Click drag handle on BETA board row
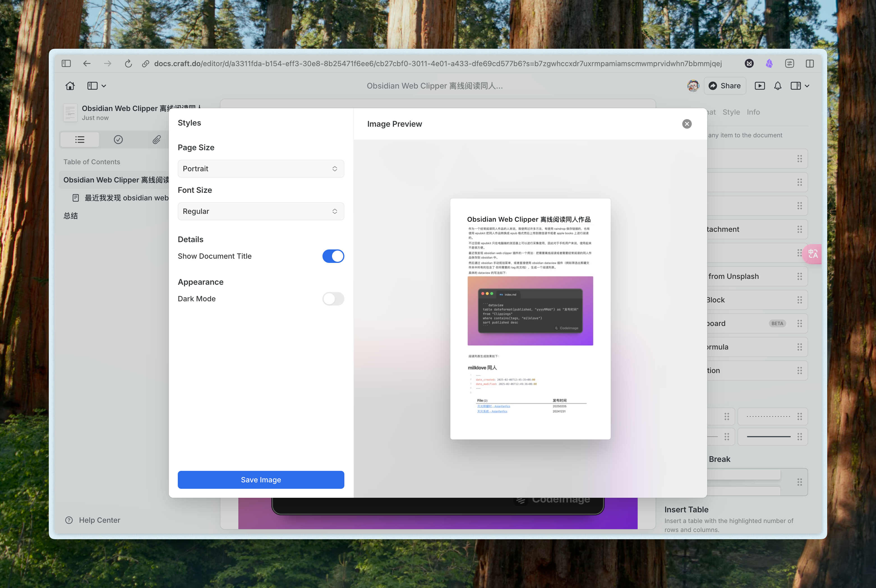 799,323
